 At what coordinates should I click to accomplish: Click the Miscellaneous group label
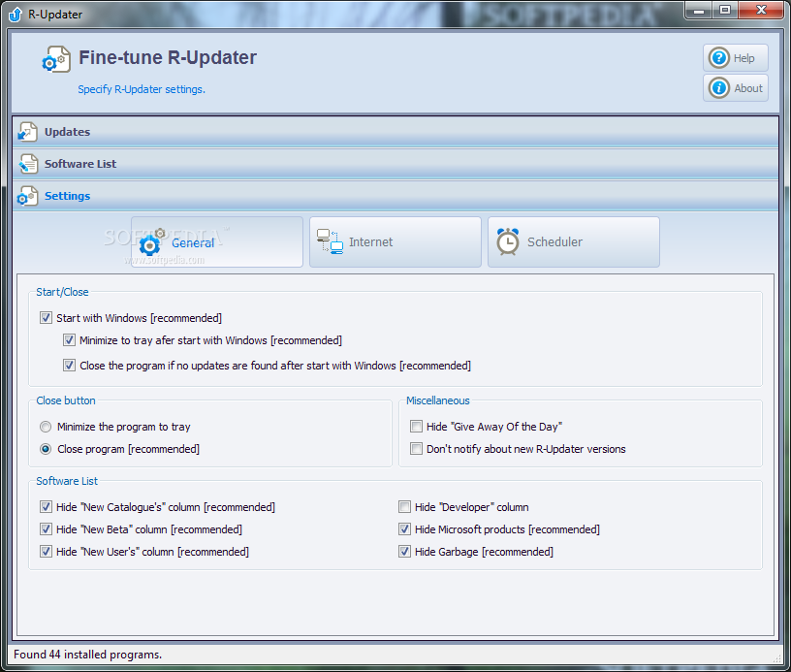point(438,400)
